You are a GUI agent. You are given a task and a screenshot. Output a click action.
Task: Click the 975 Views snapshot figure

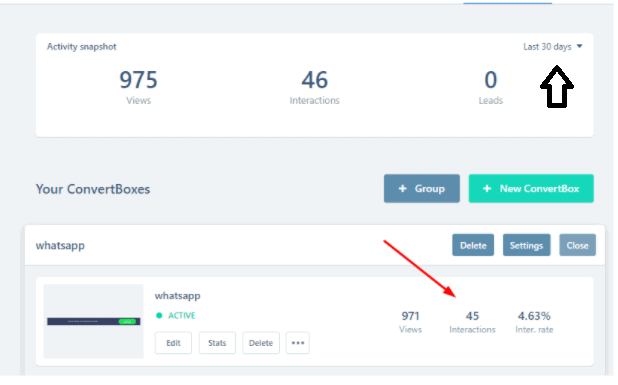(138, 80)
